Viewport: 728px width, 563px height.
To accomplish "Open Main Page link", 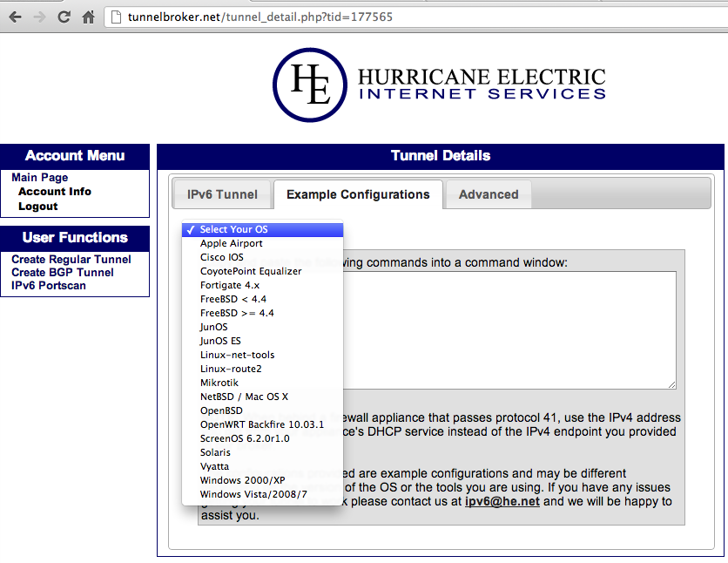I will point(39,178).
